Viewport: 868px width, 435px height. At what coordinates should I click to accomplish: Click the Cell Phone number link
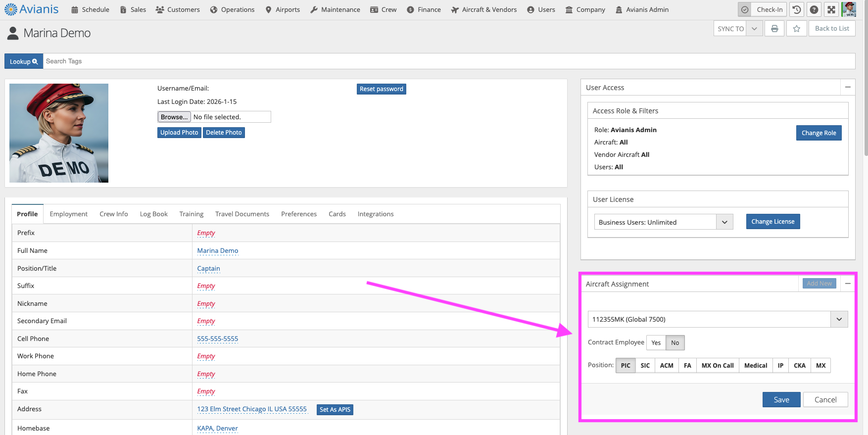click(x=217, y=339)
